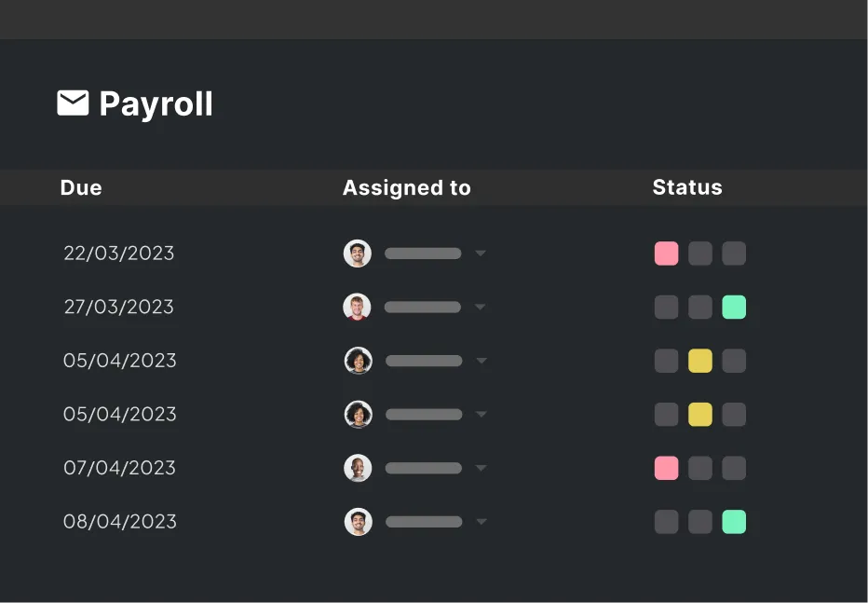Open the assignee dropdown for 22/03/2023
Image resolution: width=868 pixels, height=603 pixels.
[481, 254]
